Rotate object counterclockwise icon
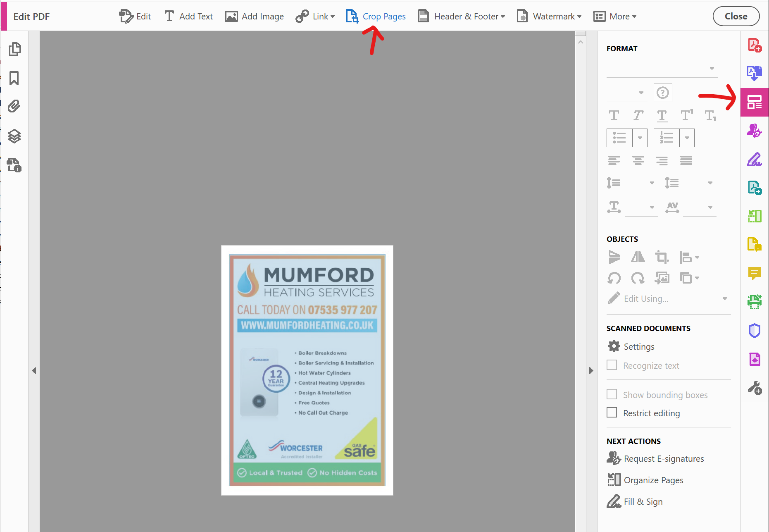This screenshot has height=532, width=769. coord(614,278)
